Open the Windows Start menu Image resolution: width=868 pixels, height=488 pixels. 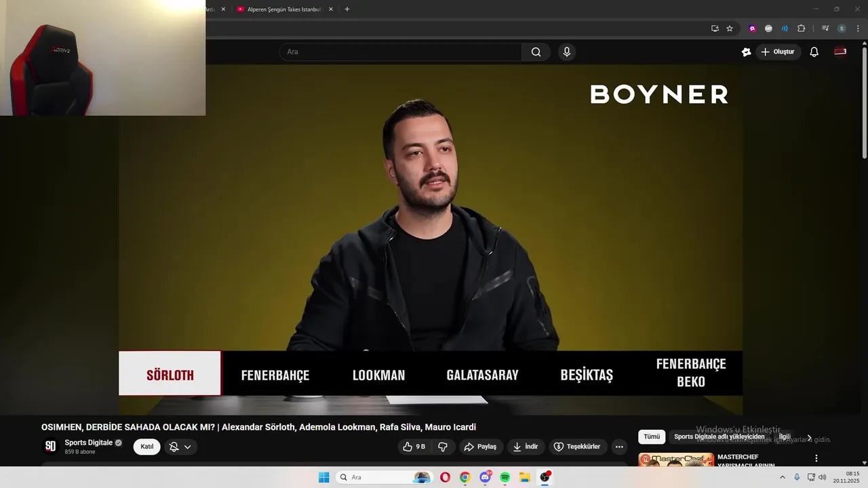[x=324, y=477]
